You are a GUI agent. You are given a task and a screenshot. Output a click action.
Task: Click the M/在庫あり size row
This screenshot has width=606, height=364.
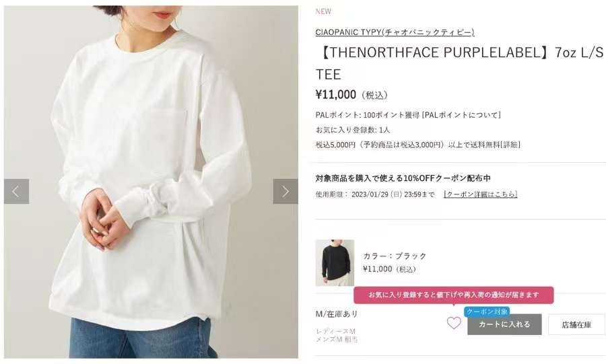(337, 314)
